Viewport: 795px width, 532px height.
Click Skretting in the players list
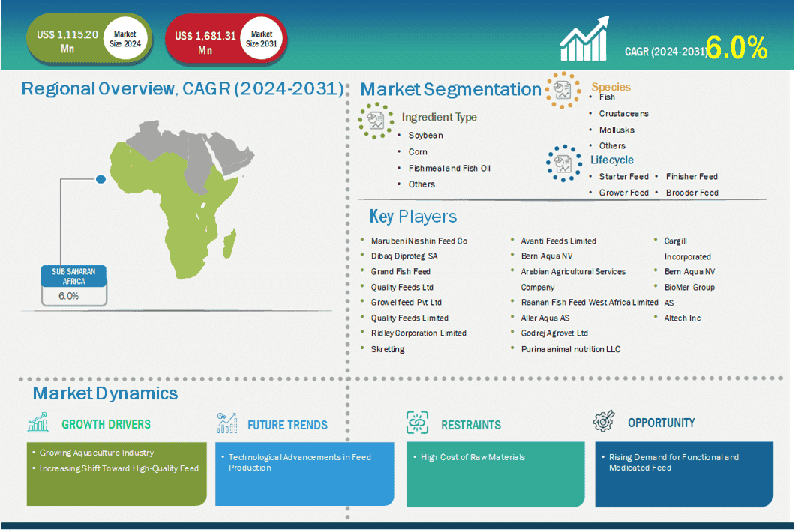pos(388,349)
